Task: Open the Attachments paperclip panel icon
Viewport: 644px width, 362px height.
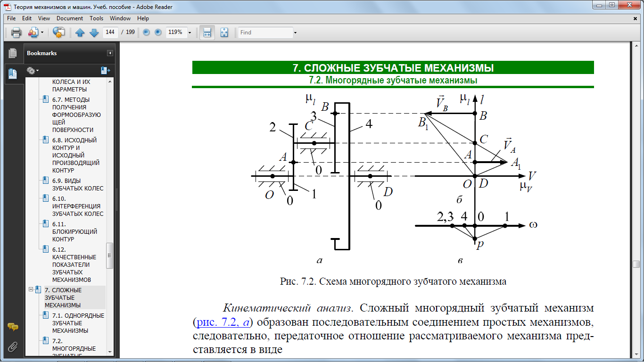Action: pyautogui.click(x=13, y=347)
